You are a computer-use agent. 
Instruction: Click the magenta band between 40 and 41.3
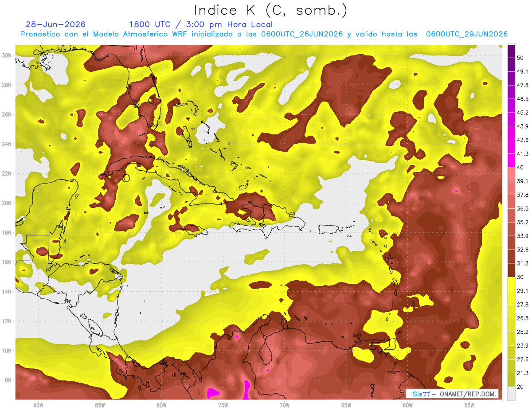511,160
